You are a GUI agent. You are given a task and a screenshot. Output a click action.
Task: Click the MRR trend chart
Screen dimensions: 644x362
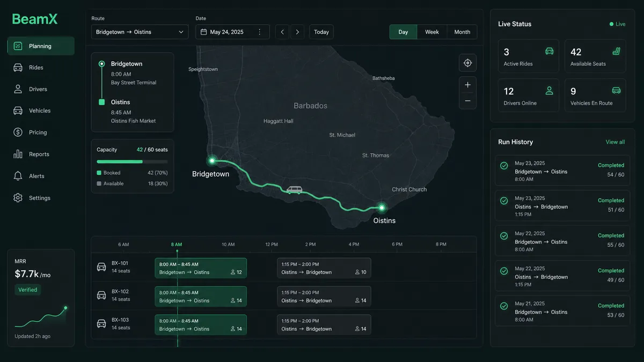pyautogui.click(x=41, y=317)
